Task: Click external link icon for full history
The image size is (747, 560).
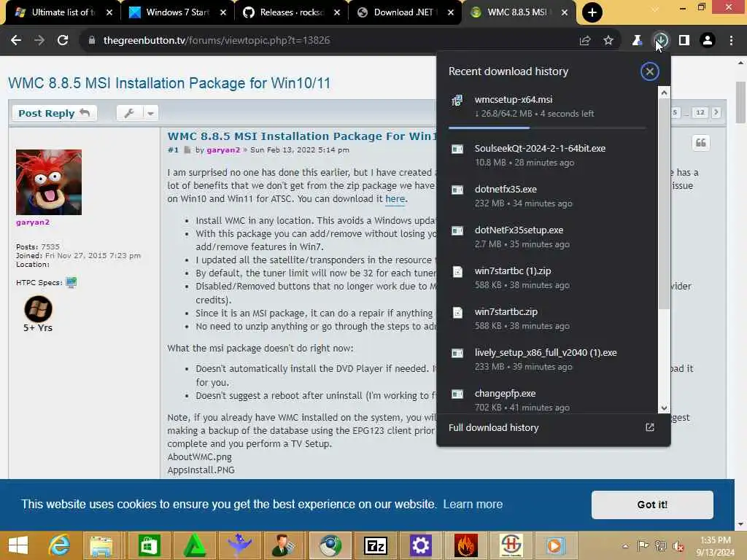Action: pos(650,427)
